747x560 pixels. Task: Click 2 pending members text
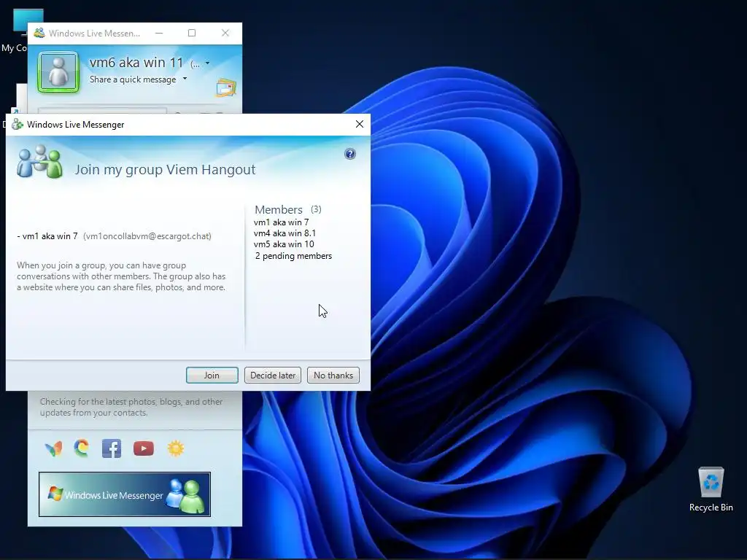(x=293, y=256)
